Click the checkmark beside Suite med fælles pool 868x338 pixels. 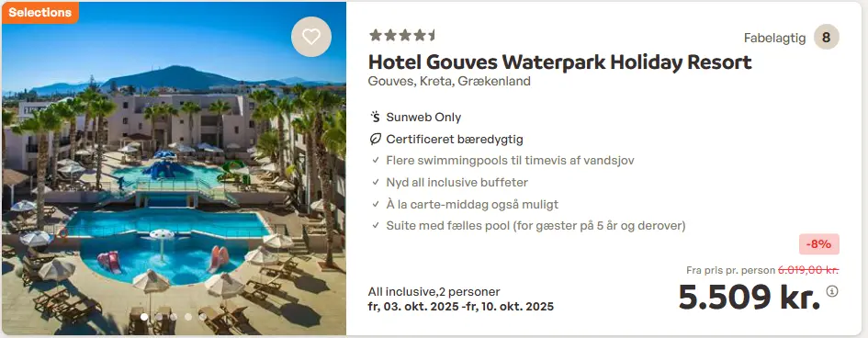tap(376, 226)
